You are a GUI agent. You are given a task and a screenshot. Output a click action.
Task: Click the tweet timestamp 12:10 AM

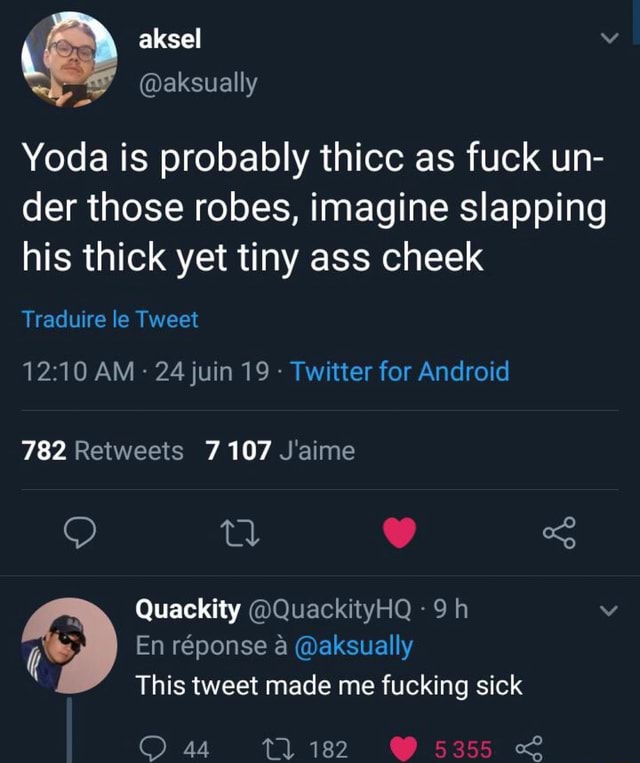pyautogui.click(x=77, y=372)
